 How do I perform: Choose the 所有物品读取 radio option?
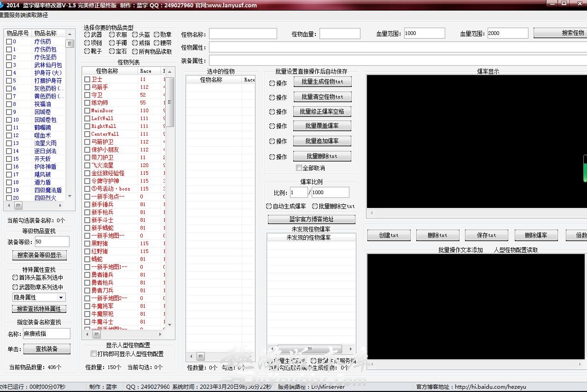point(135,52)
